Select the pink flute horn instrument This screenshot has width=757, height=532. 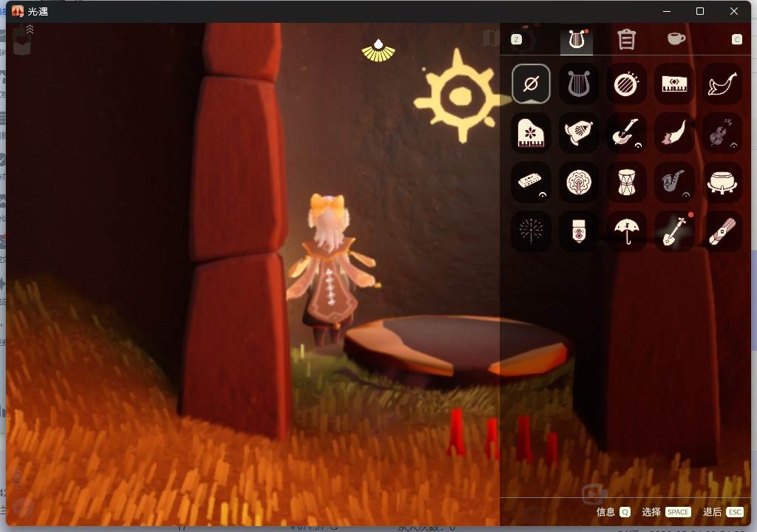(x=674, y=133)
